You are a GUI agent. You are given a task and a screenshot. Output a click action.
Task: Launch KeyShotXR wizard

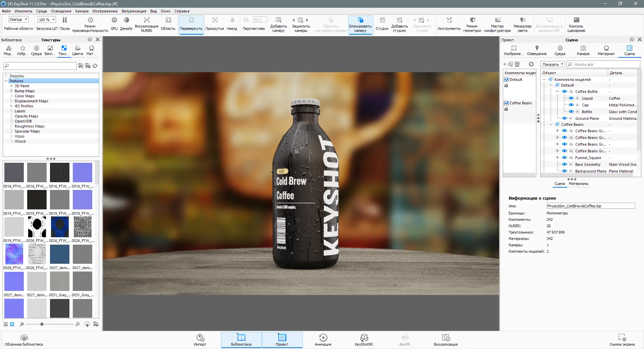tap(364, 340)
